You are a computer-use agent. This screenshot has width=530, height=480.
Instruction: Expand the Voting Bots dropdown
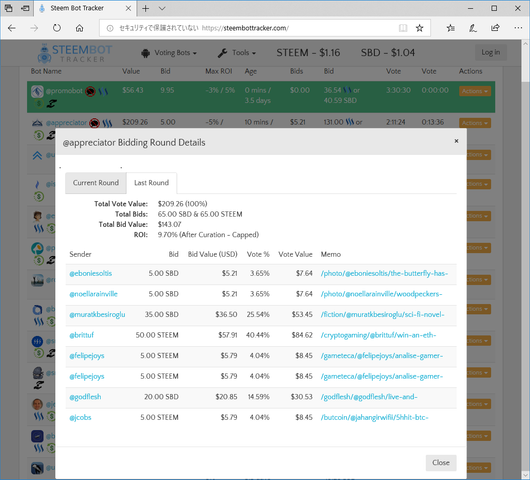coord(169,53)
